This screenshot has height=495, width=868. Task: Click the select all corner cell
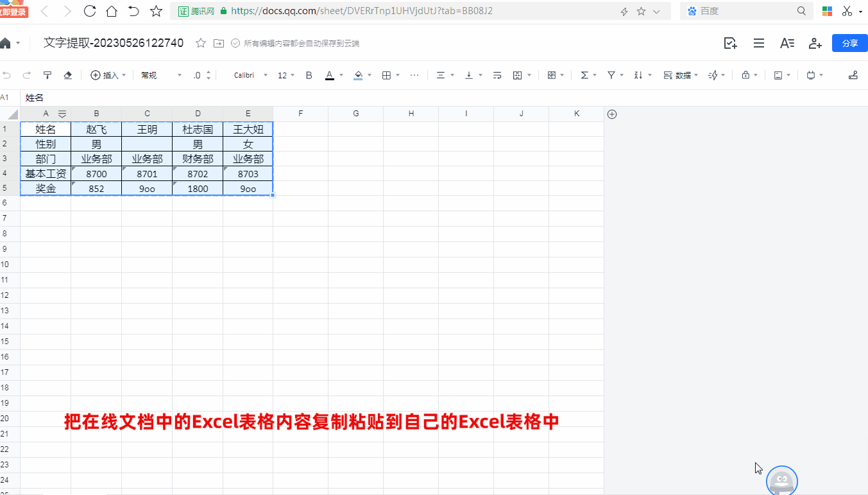(10, 114)
